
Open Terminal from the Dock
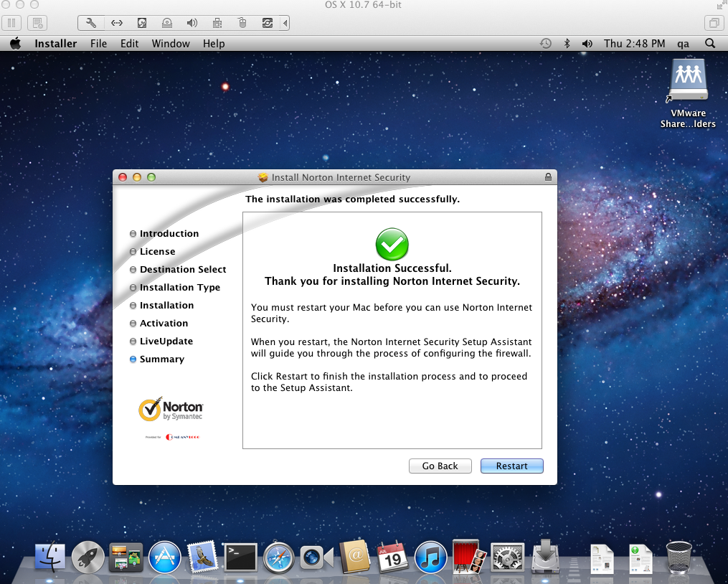point(240,557)
